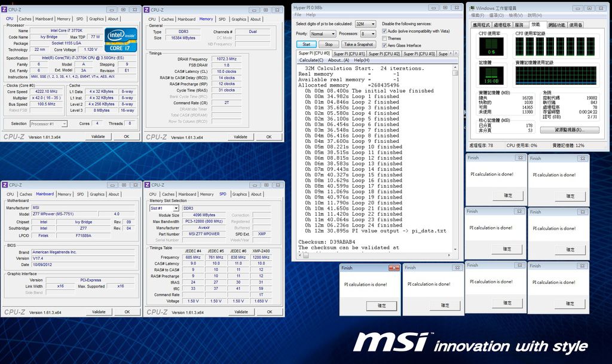Click the CPU-Z title icon in the Memory window
Screen dimensions: 612x364
pyautogui.click(x=147, y=10)
